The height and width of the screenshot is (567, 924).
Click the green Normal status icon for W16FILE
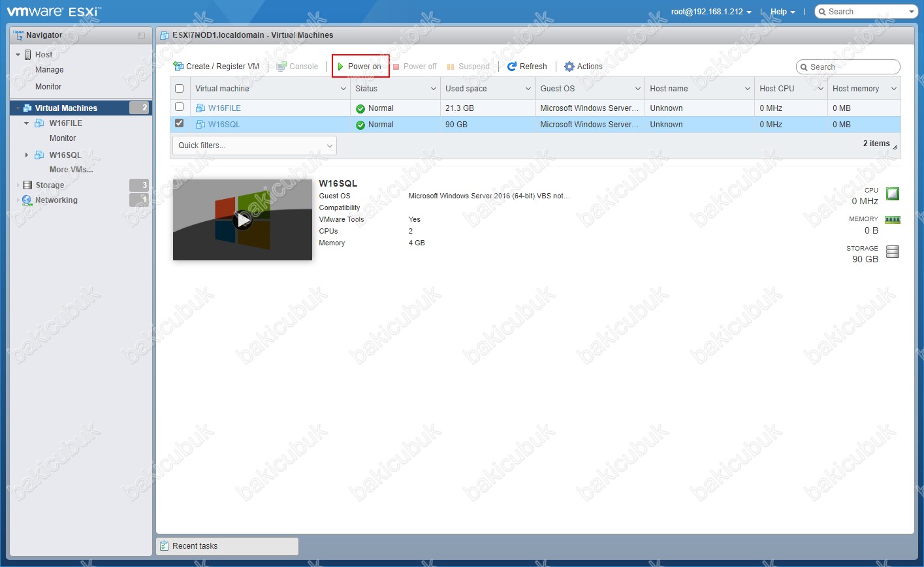tap(360, 109)
